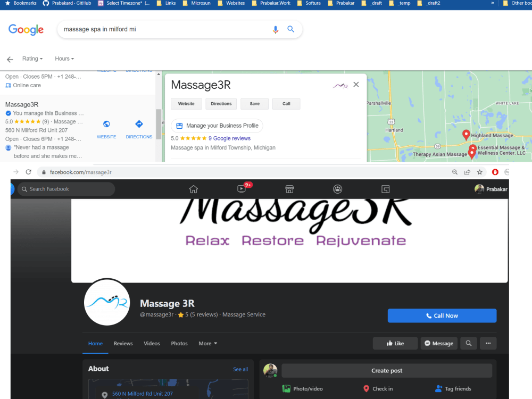Open the Prabakard GitHub bookmark
This screenshot has height=399, width=532.
click(x=67, y=3)
